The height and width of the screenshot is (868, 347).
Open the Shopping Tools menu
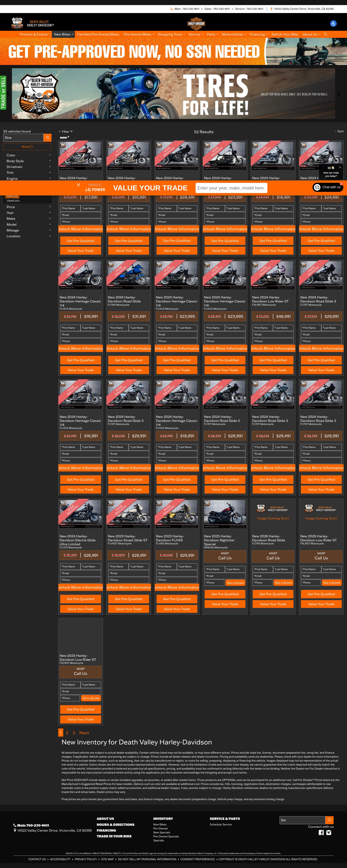coord(171,34)
